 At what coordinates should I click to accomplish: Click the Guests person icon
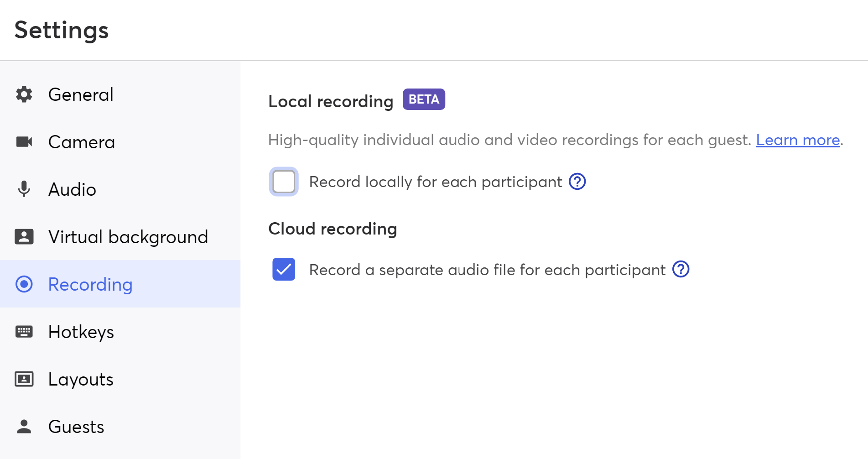(x=24, y=426)
